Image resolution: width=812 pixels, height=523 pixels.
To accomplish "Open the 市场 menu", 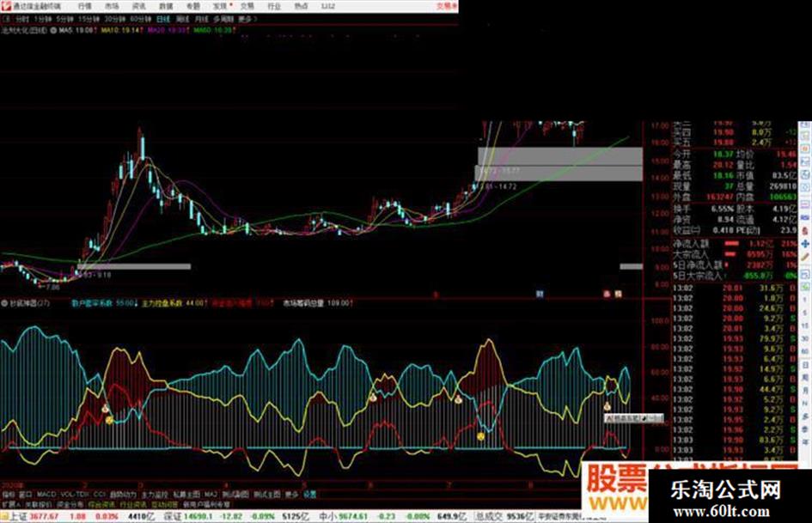I will (112, 6).
